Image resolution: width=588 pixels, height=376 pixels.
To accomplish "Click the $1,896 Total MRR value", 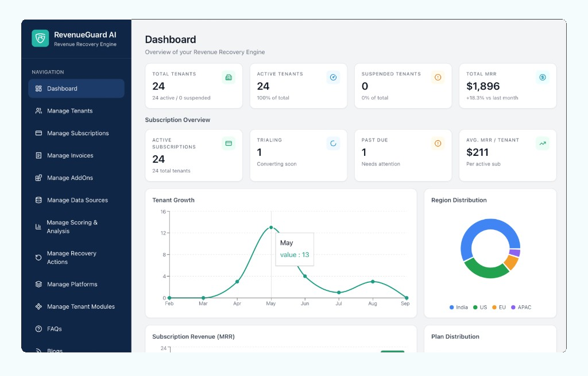I will [483, 86].
